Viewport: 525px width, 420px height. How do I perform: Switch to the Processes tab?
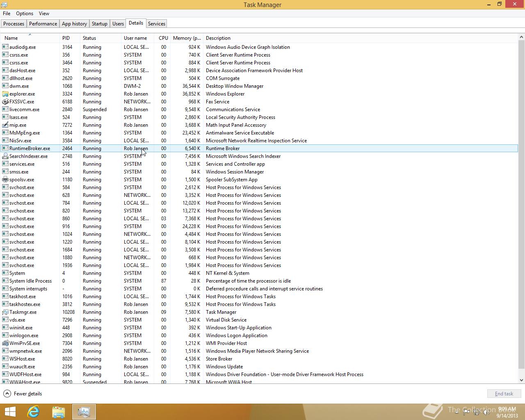click(x=14, y=24)
